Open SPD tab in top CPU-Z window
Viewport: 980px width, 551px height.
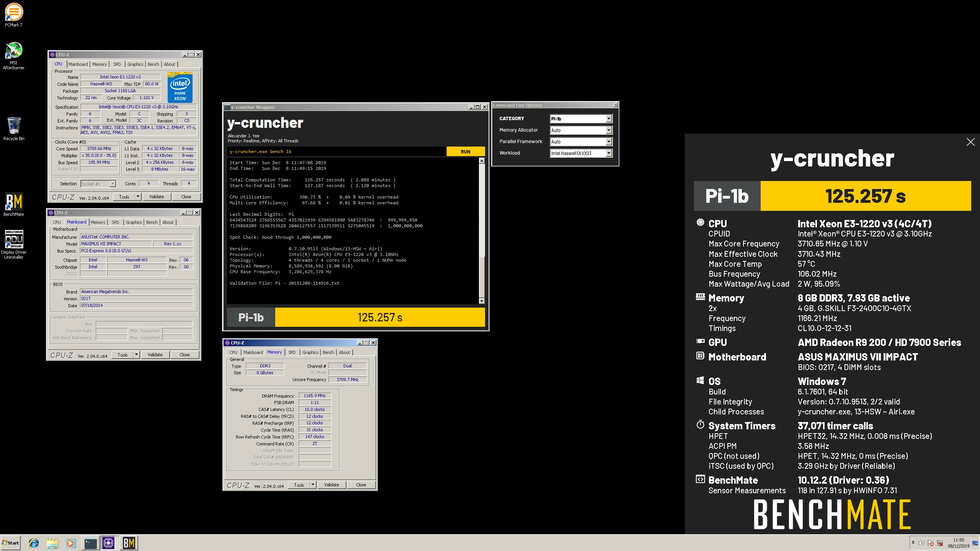click(x=117, y=64)
